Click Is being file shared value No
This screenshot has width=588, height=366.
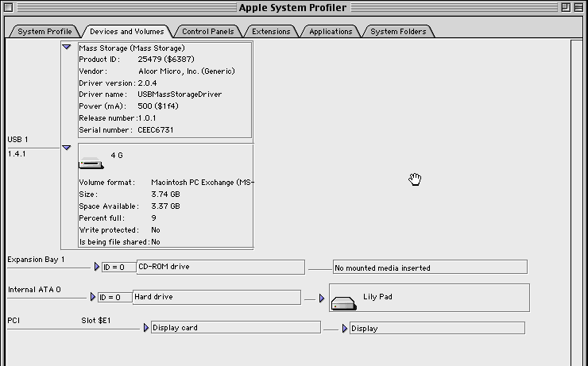[156, 242]
